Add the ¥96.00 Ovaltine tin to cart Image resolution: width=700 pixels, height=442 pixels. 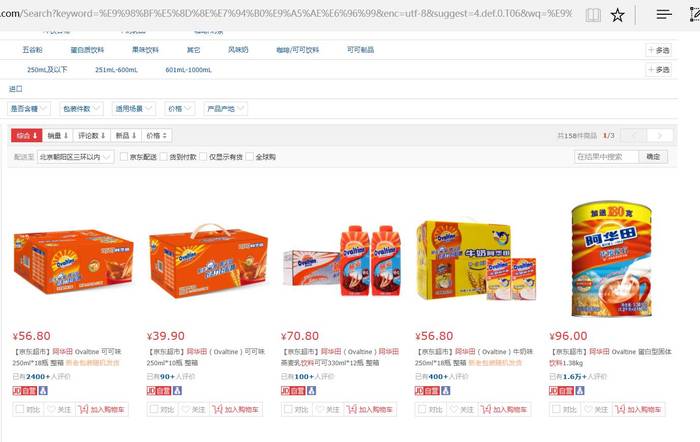point(638,409)
